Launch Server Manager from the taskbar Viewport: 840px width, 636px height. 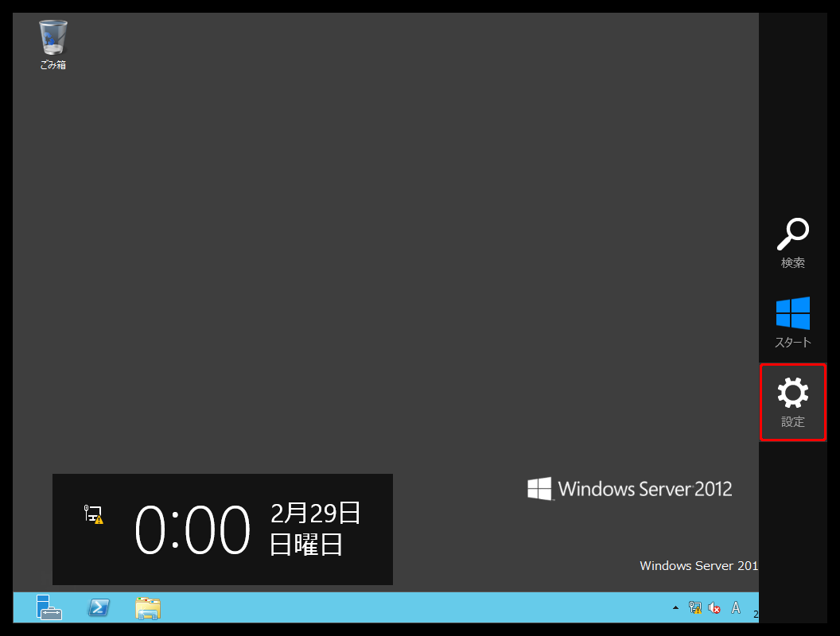click(49, 607)
